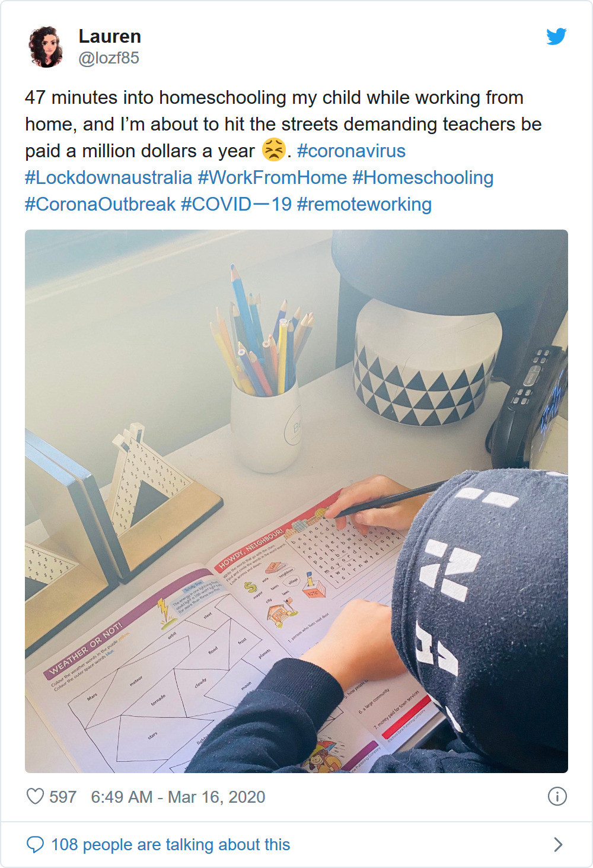Screen dimensions: 593x868
Task: Click the author name Lauren
Action: (110, 36)
